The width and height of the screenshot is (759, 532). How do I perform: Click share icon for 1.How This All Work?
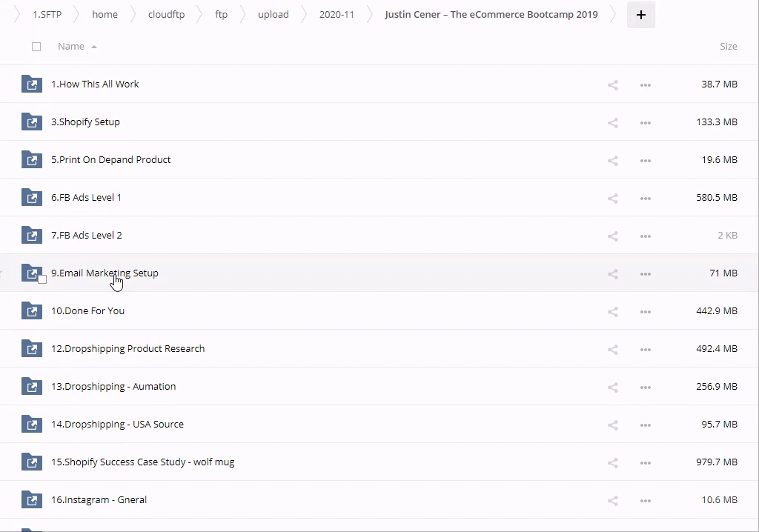point(612,84)
